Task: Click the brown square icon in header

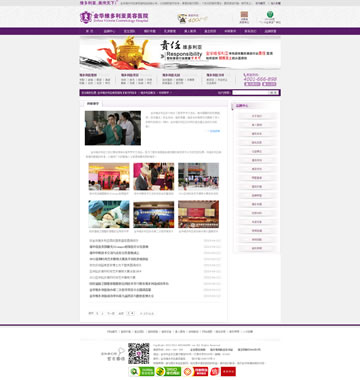Action: pos(244,15)
